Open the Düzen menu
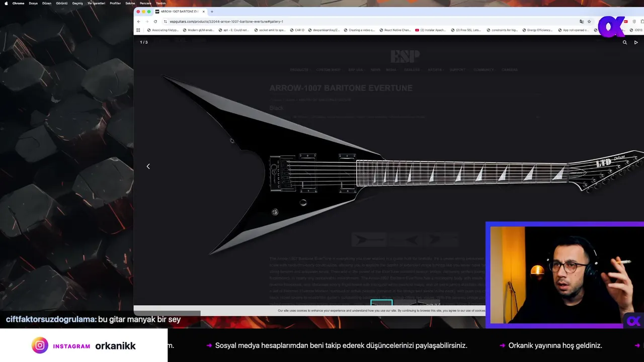644x362 pixels. [47, 3]
